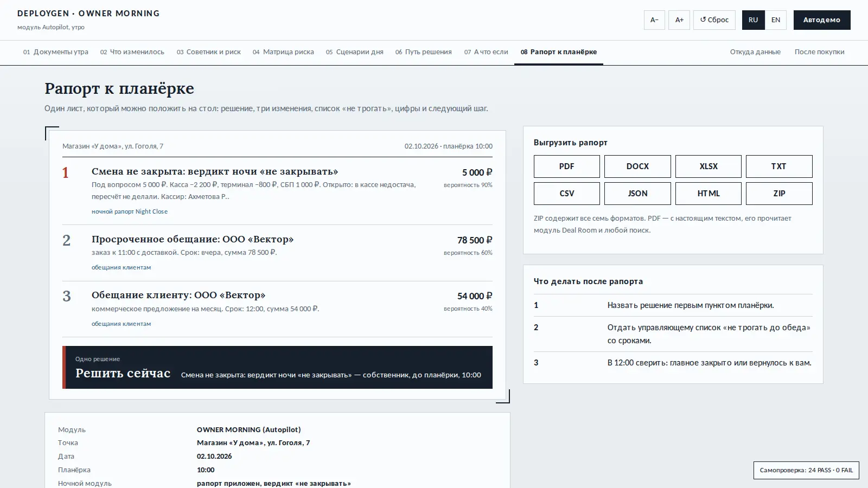Image resolution: width=868 pixels, height=488 pixels.
Task: Open Сценарии дня tab
Action: pos(355,52)
